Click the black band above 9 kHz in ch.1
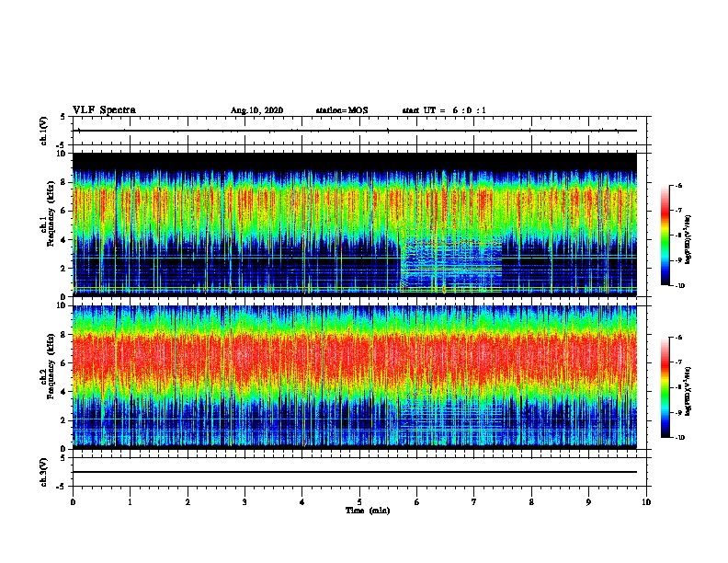The image size is (728, 563). (355, 162)
